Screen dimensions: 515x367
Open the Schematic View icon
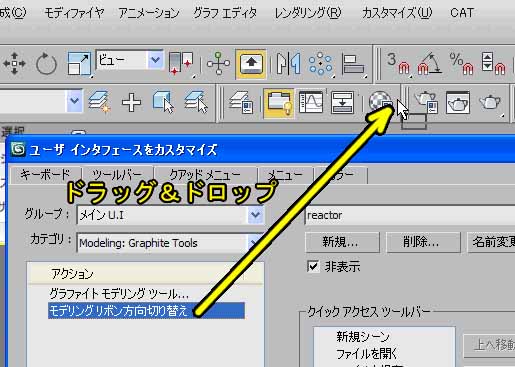pos(342,103)
